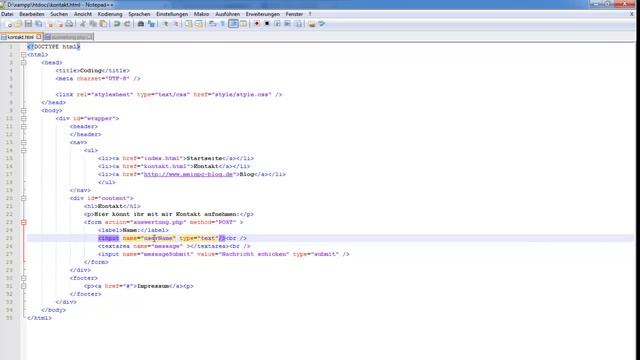Viewport: 640px width, 360px height.
Task: Play back the recorded macro icon
Action: (x=277, y=24)
